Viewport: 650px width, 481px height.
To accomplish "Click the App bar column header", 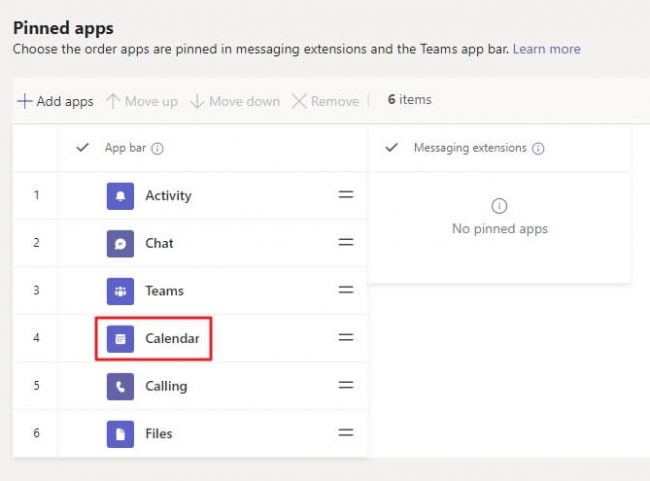I will 125,148.
